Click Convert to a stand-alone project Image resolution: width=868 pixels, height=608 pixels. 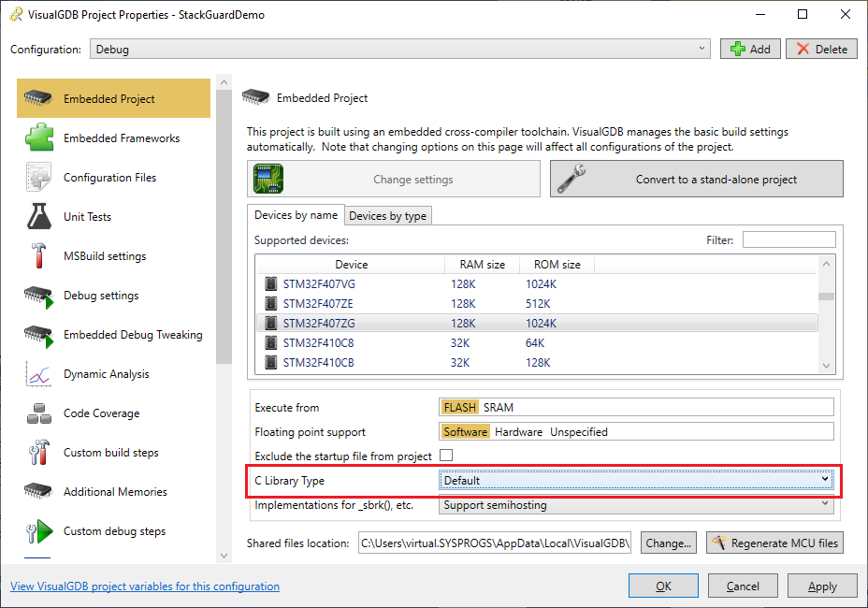pyautogui.click(x=697, y=180)
